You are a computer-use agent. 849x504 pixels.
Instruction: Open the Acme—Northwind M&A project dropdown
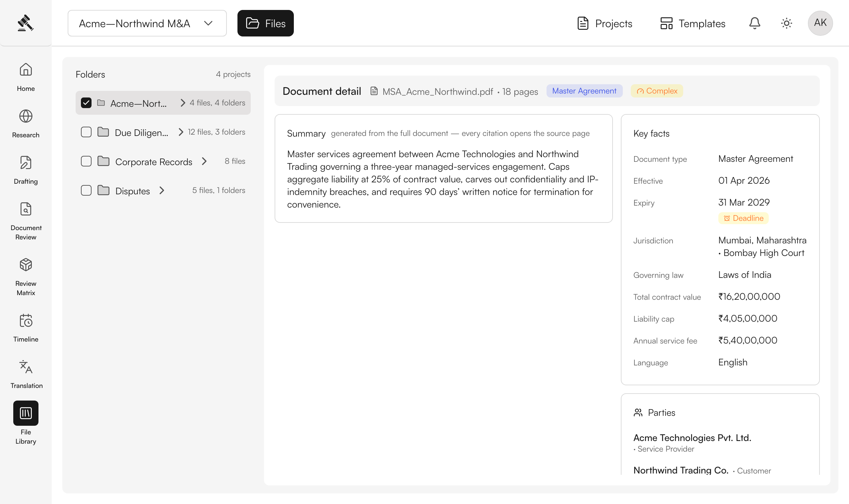click(x=147, y=23)
